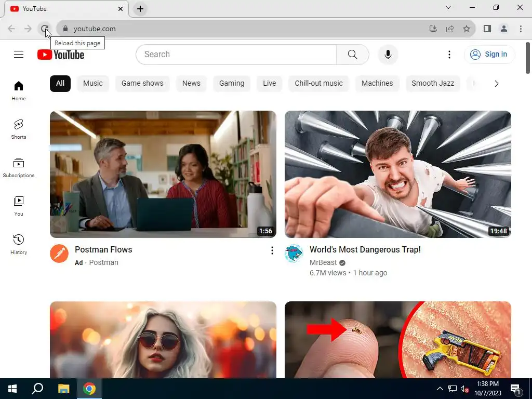Image resolution: width=532 pixels, height=399 pixels.
Task: Click the YouTube search input field
Action: 236,54
